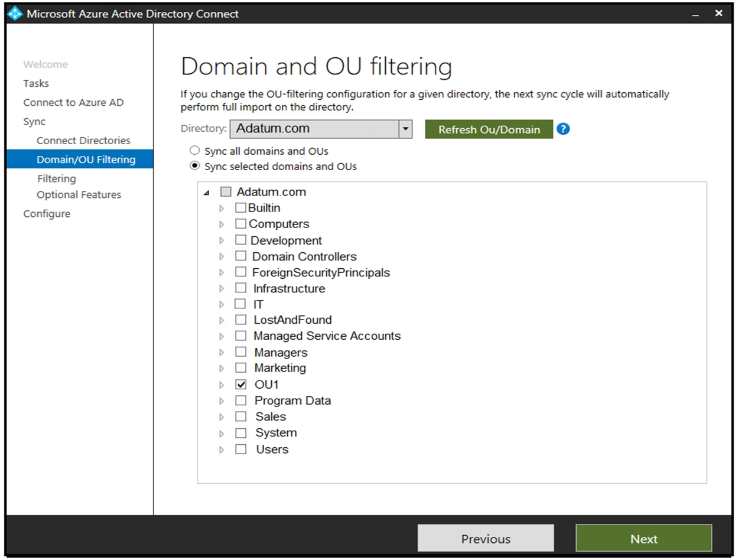This screenshot has width=738, height=560.
Task: Select the OU1 tree label
Action: (x=266, y=385)
